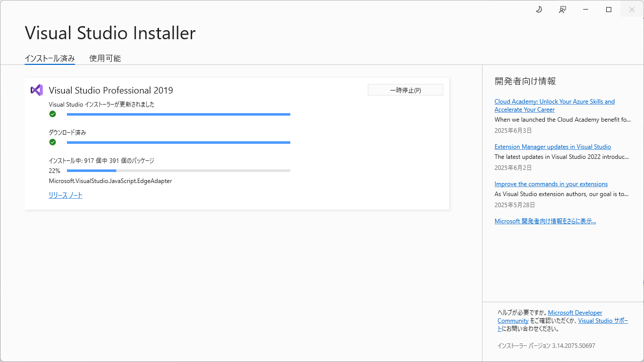Click the 22% installation progress bar
The height and width of the screenshot is (362, 644).
[x=179, y=170]
